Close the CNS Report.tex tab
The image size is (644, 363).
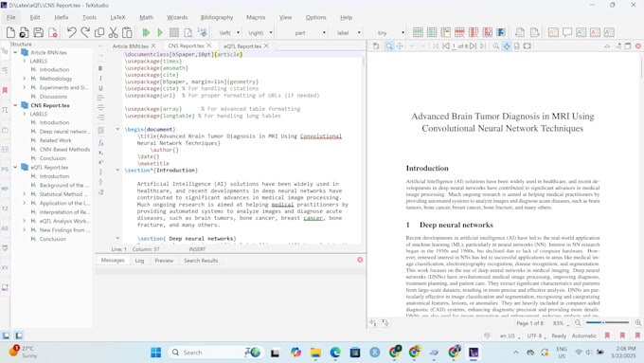point(209,45)
